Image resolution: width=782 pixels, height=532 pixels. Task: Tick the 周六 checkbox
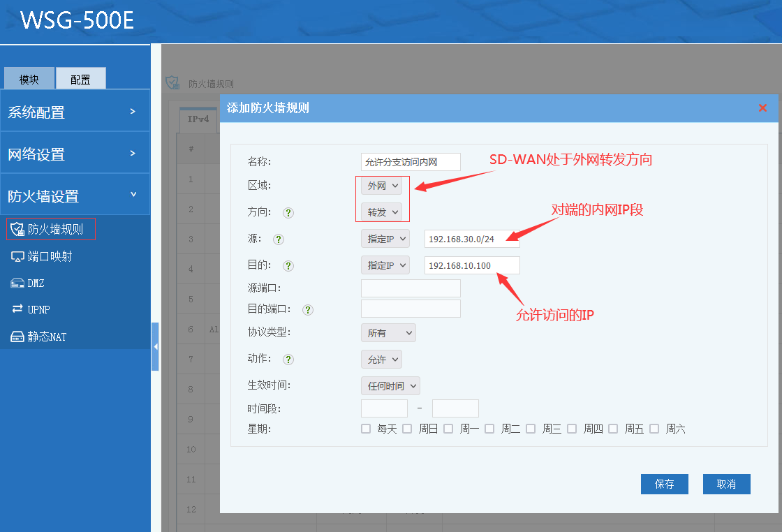[654, 429]
